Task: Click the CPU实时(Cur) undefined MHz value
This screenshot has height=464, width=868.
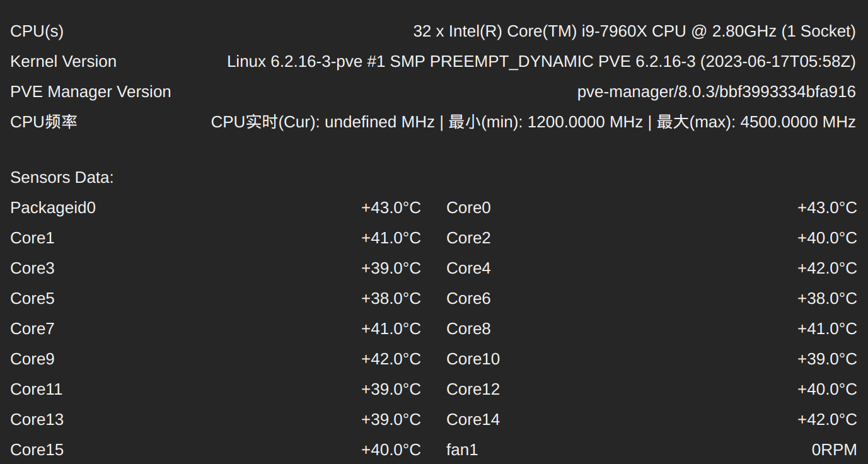Action: 323,122
